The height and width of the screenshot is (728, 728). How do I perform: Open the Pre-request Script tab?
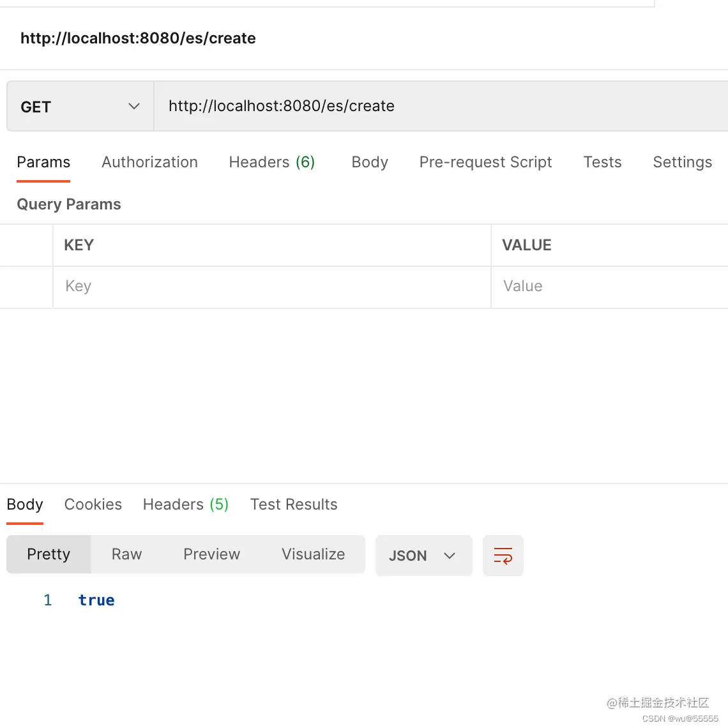tap(485, 162)
